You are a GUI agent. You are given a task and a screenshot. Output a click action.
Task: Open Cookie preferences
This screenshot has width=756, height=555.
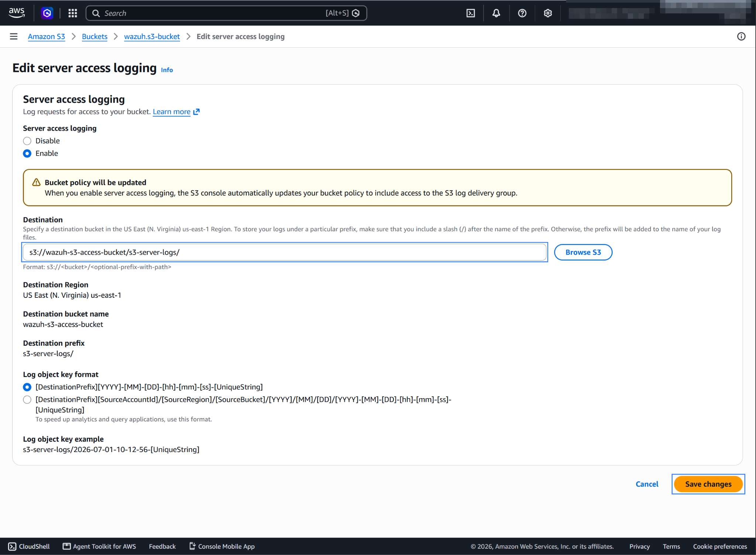pos(720,547)
